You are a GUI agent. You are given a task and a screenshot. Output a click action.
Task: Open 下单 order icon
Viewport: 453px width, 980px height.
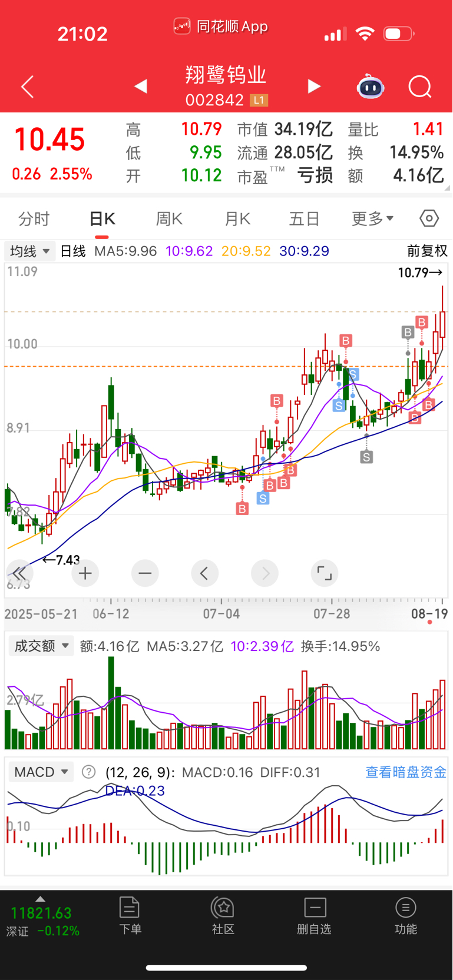coord(130,916)
